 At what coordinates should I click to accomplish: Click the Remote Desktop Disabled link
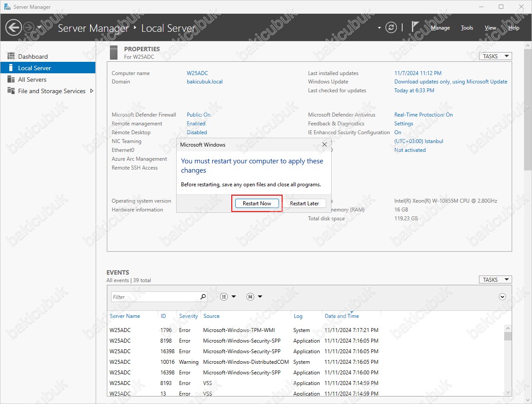click(196, 132)
